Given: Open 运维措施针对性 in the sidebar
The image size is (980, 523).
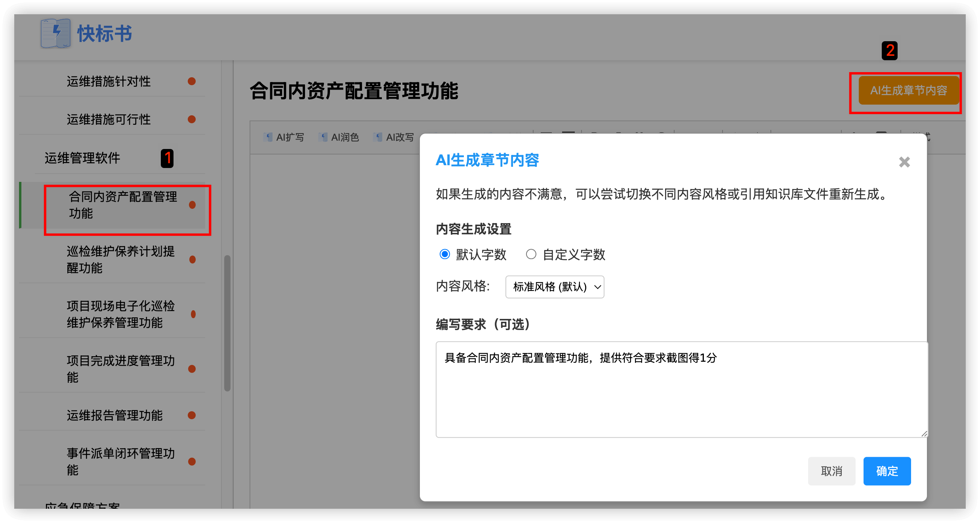Looking at the screenshot, I should 109,81.
